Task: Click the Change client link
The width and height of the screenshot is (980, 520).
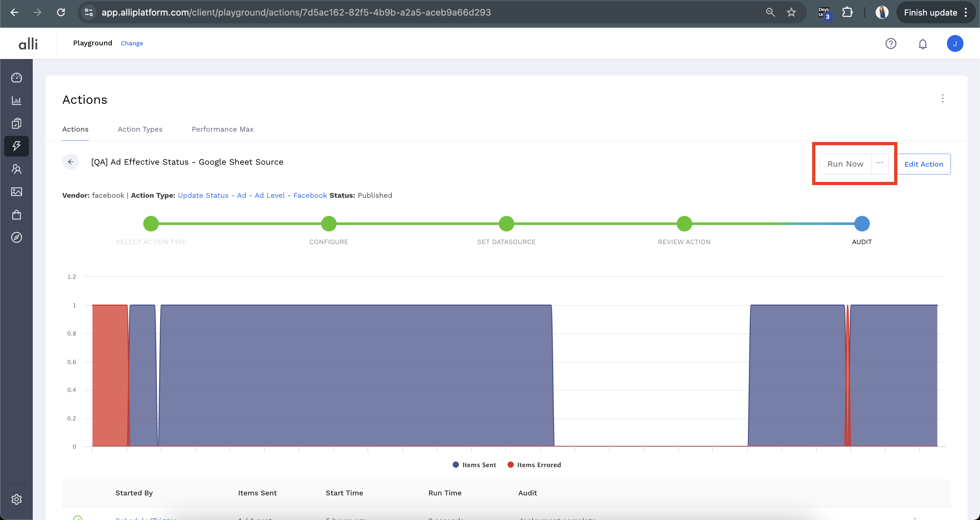Action: pos(132,43)
